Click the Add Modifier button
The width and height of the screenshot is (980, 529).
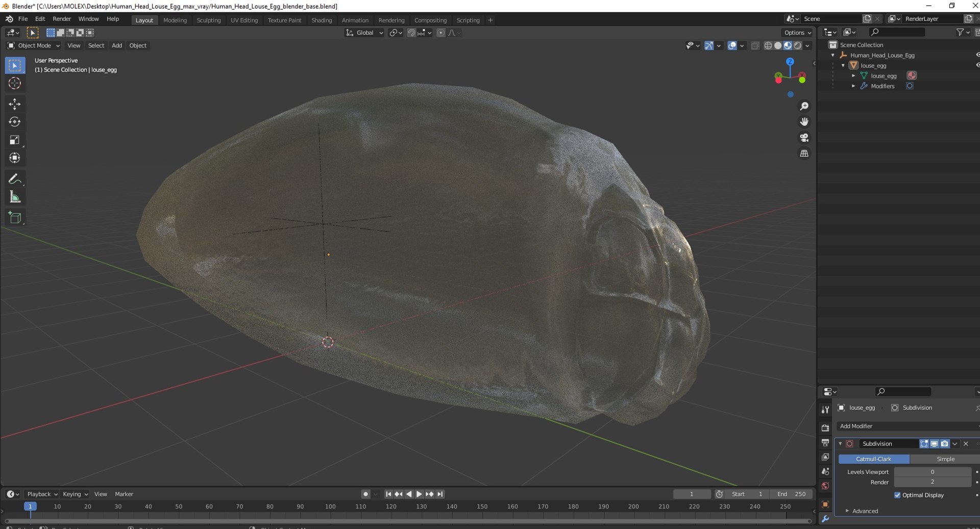[x=907, y=426]
